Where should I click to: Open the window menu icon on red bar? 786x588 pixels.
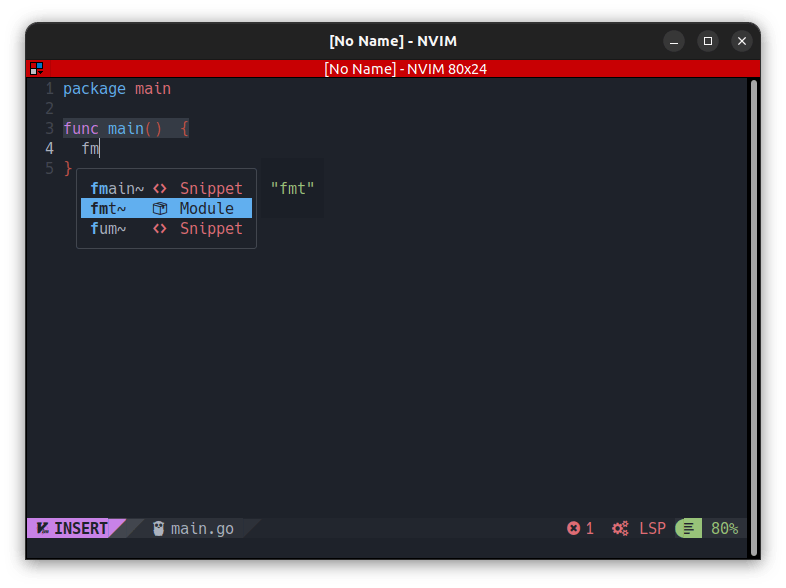tap(37, 69)
